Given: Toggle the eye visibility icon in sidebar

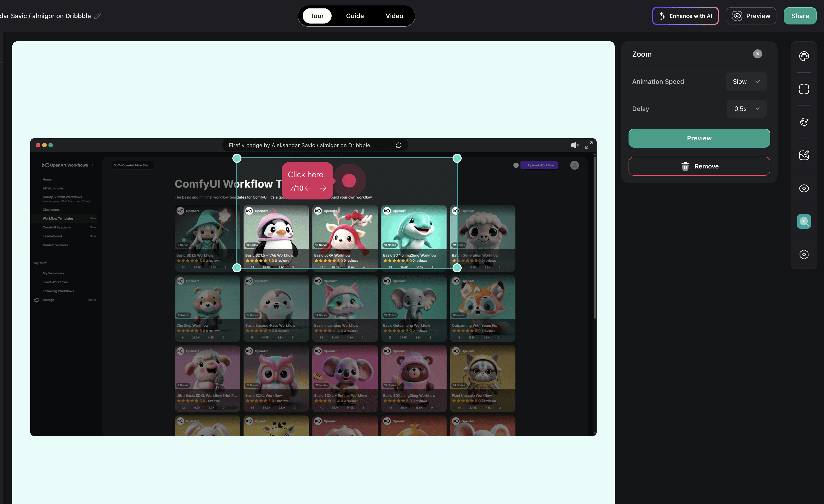Looking at the screenshot, I should [x=804, y=188].
